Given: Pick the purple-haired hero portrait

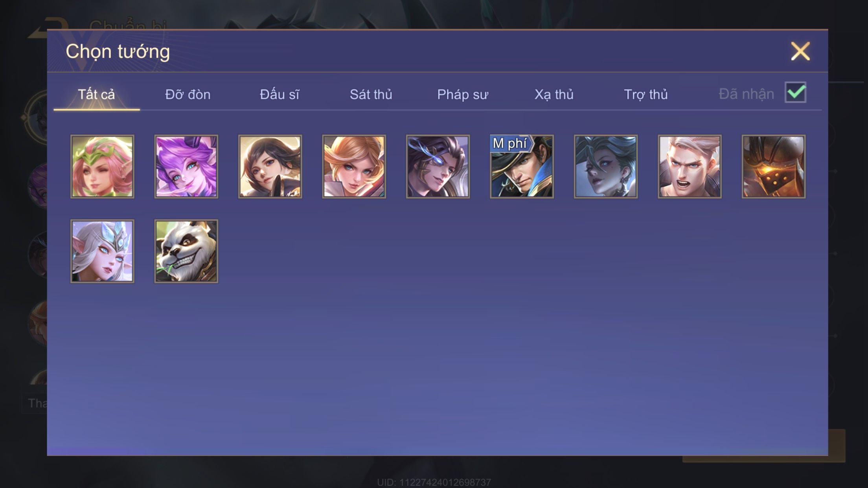Looking at the screenshot, I should pyautogui.click(x=186, y=167).
